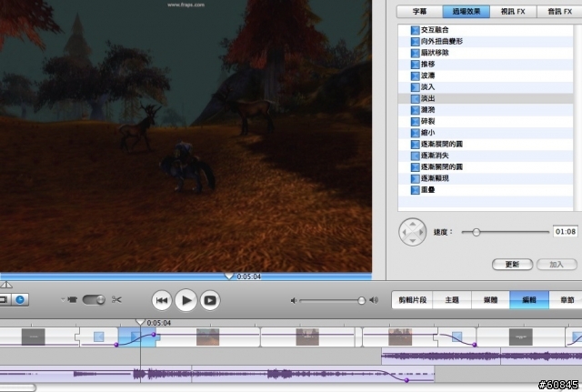Image resolution: width=582 pixels, height=392 pixels.
Task: Select the 過場效果 transitions tab
Action: pyautogui.click(x=467, y=12)
